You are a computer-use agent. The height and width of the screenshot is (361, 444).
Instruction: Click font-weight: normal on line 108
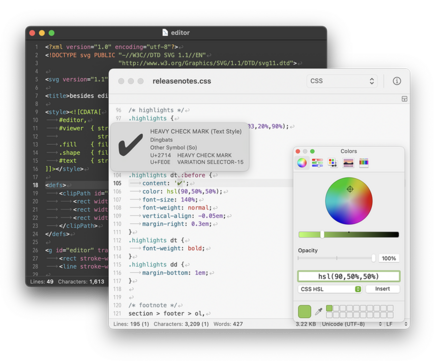177,208
